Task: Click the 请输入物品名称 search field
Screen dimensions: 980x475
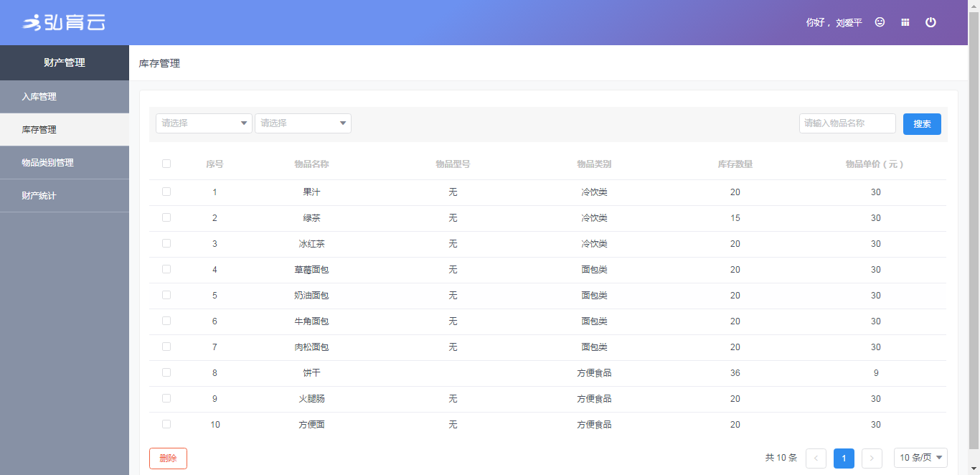Action: tap(847, 123)
